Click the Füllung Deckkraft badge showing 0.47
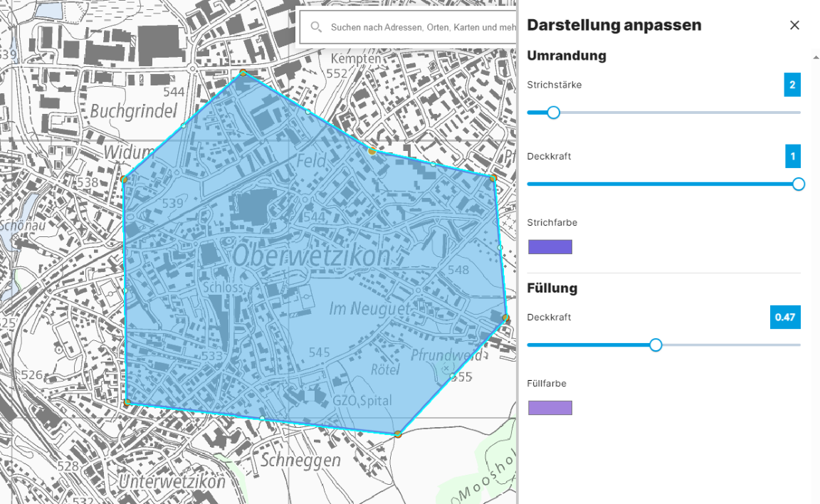820x504 pixels. point(785,317)
